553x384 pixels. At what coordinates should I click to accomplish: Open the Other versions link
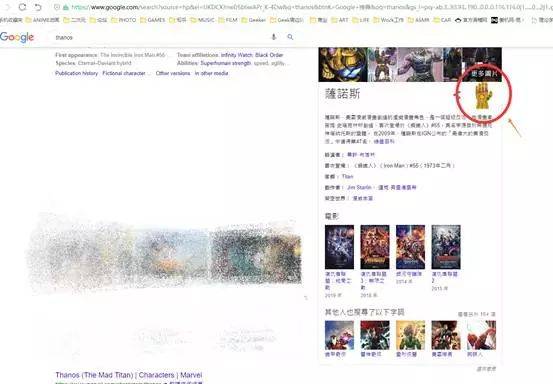point(173,73)
